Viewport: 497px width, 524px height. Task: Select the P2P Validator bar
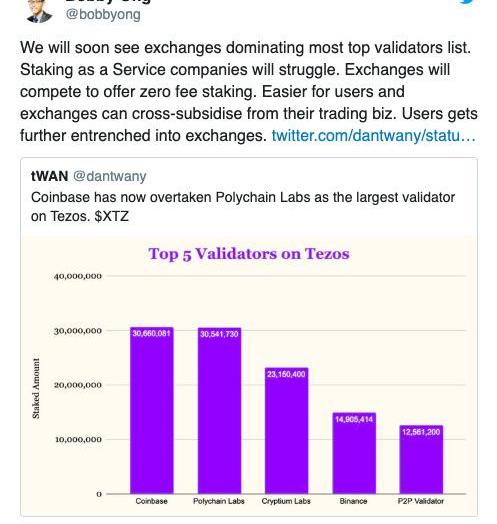pyautogui.click(x=421, y=460)
